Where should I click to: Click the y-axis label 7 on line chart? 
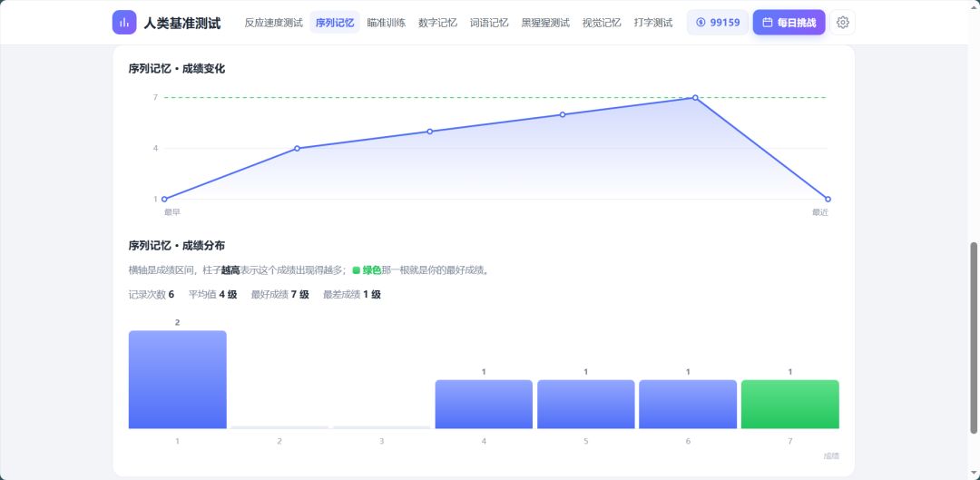pos(156,97)
